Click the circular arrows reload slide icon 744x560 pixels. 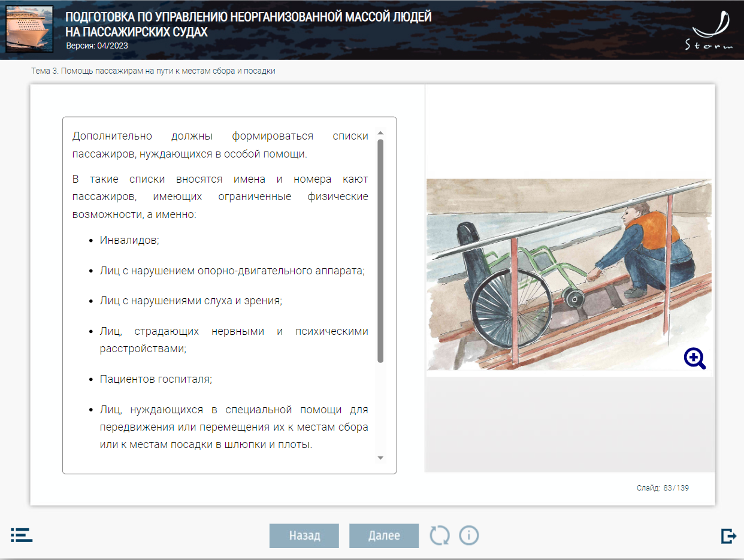(440, 535)
